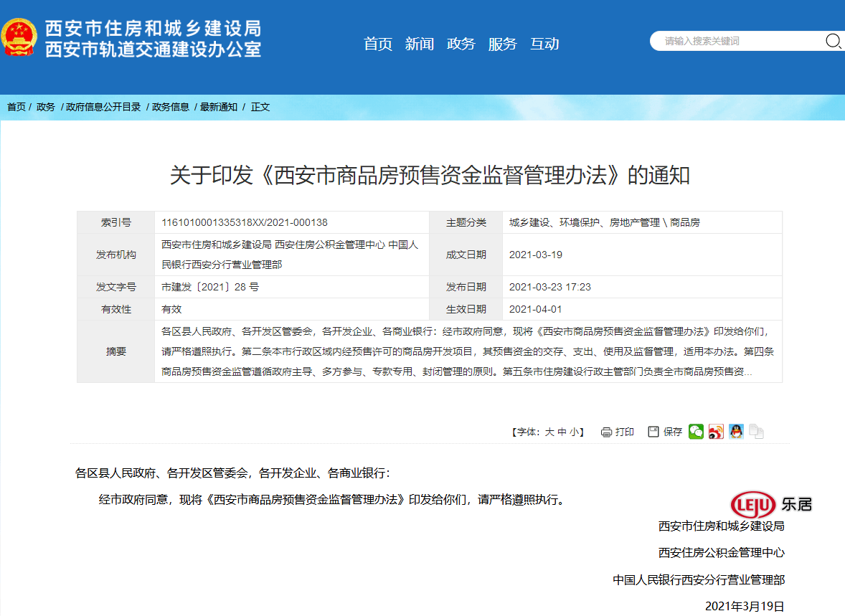Go to 首页 in breadcrumb
The width and height of the screenshot is (845, 616).
pyautogui.click(x=16, y=107)
